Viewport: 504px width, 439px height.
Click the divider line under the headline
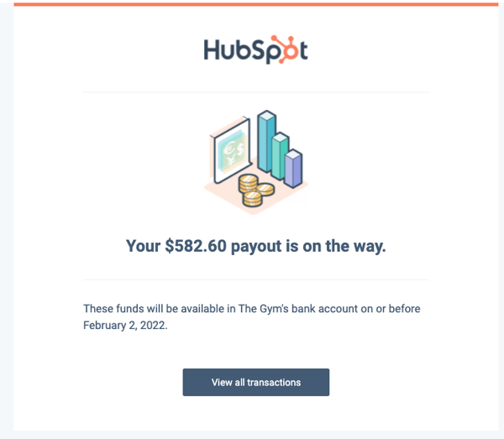pyautogui.click(x=256, y=280)
